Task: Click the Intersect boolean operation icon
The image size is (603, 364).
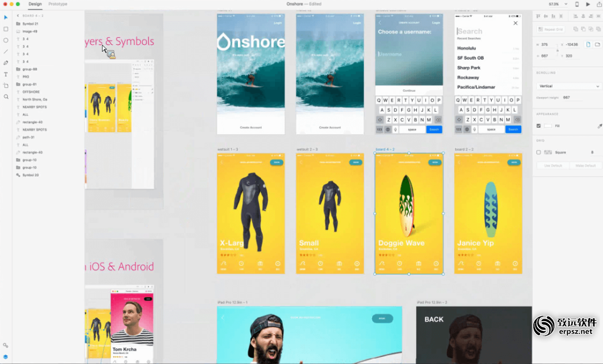Action: (x=591, y=29)
